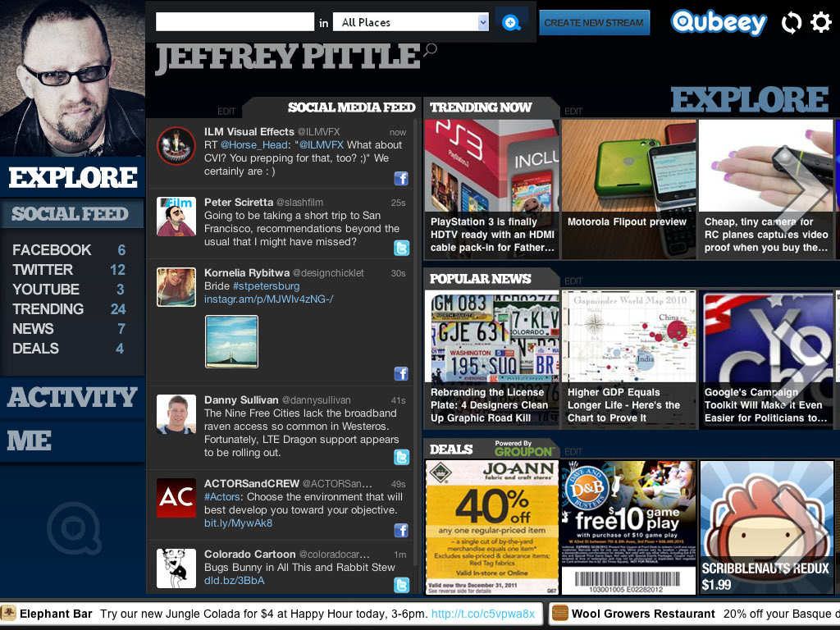
Task: Open Kornelia's bridge photo thumbnail
Action: (231, 341)
